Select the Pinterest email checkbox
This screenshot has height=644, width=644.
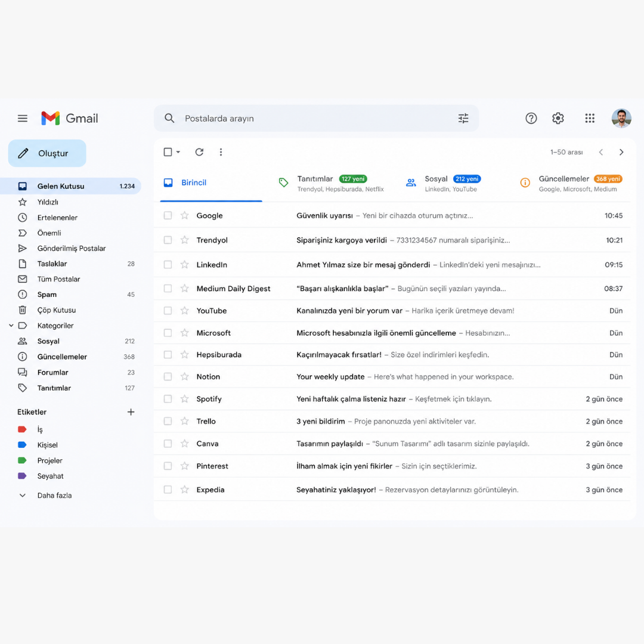[168, 466]
